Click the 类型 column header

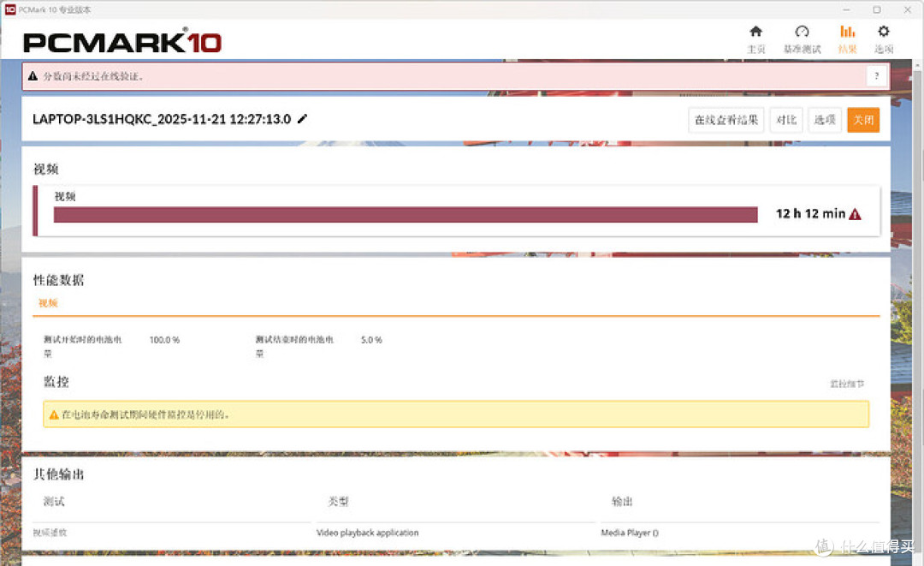[338, 502]
